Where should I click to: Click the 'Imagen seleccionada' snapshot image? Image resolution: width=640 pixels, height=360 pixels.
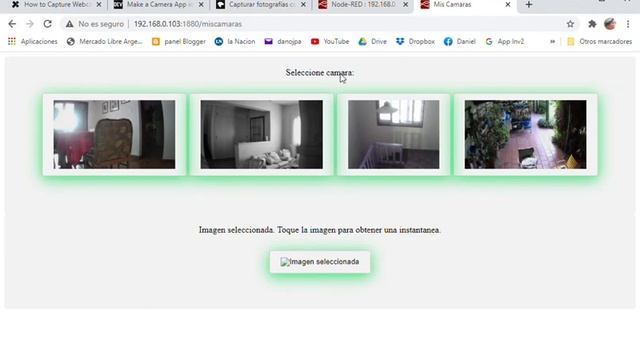320,262
